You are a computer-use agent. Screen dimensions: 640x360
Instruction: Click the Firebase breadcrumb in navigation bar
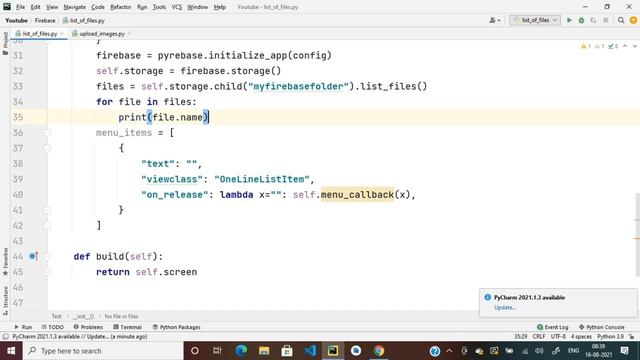45,20
